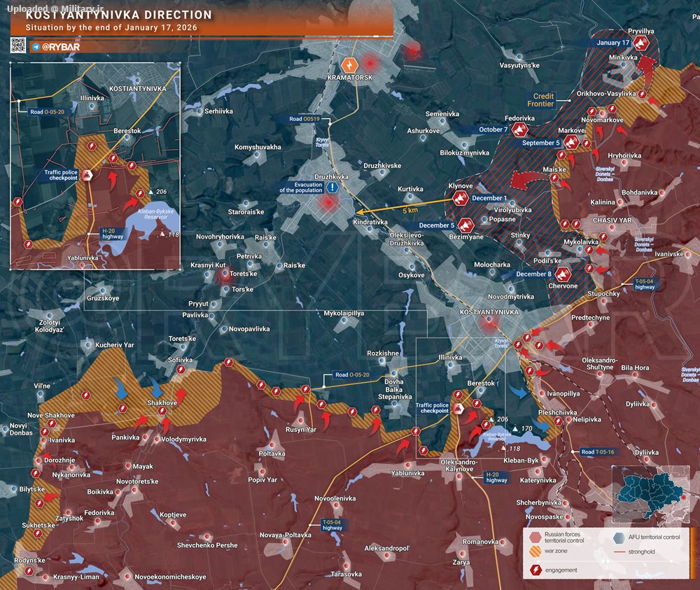Click the megaphone icon beside December 1
This screenshot has width=700, height=590.
coord(461,197)
